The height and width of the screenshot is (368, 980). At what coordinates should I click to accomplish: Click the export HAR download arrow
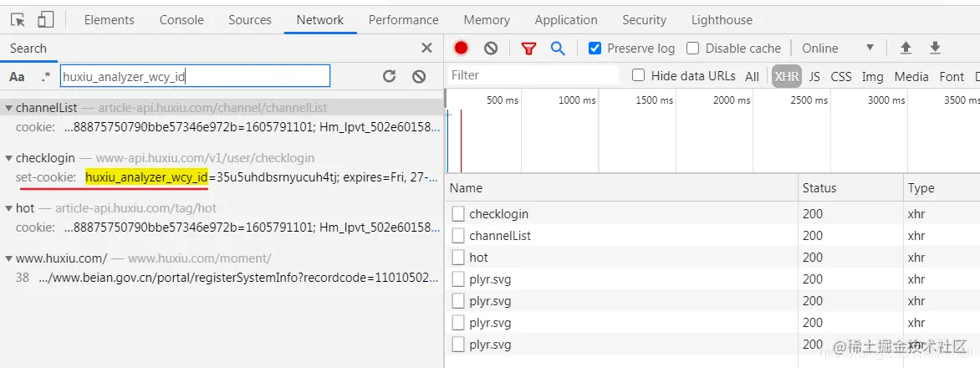coord(935,48)
